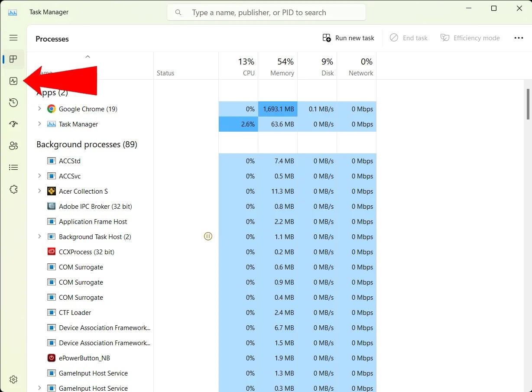Open the Performance panel

point(13,81)
